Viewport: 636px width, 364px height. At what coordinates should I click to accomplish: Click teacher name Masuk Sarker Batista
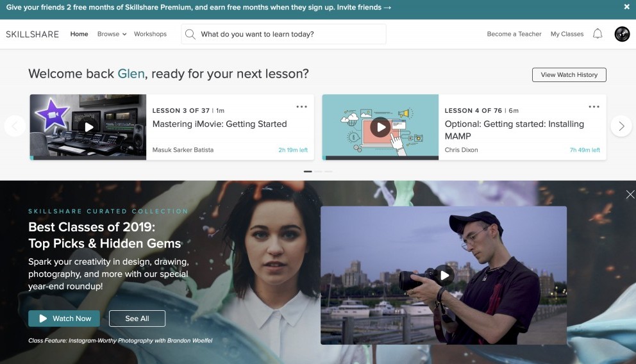(183, 150)
